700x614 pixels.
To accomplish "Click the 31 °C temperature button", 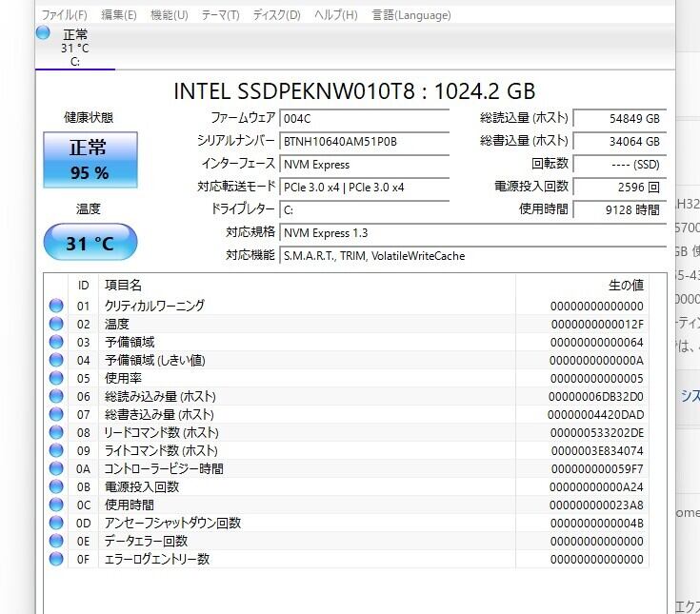I will (90, 243).
